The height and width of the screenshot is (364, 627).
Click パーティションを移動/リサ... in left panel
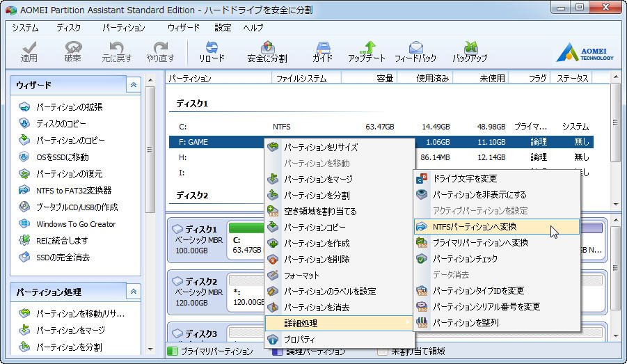coord(72,314)
